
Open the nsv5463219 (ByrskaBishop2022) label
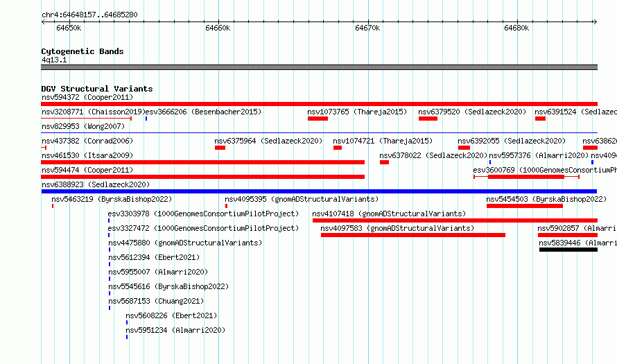click(x=112, y=199)
